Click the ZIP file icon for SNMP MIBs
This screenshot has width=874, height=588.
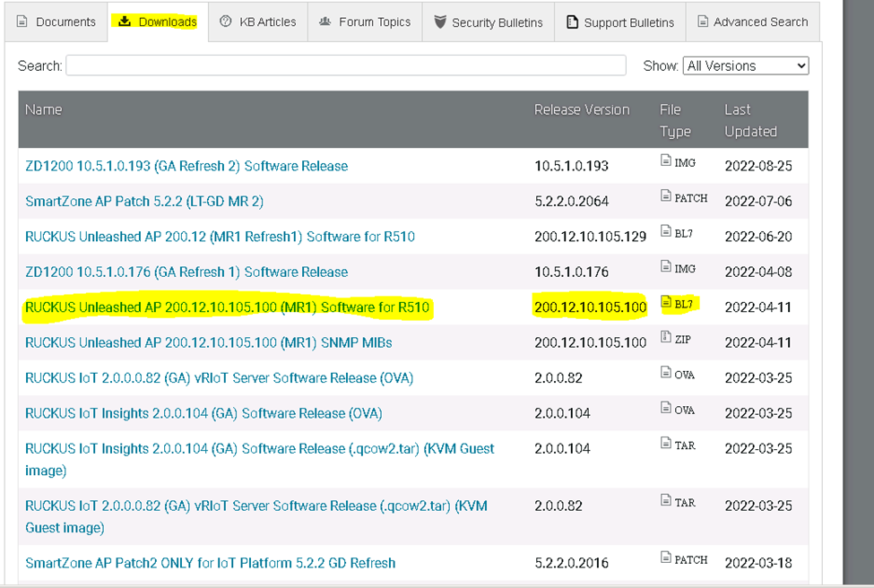[x=665, y=337]
